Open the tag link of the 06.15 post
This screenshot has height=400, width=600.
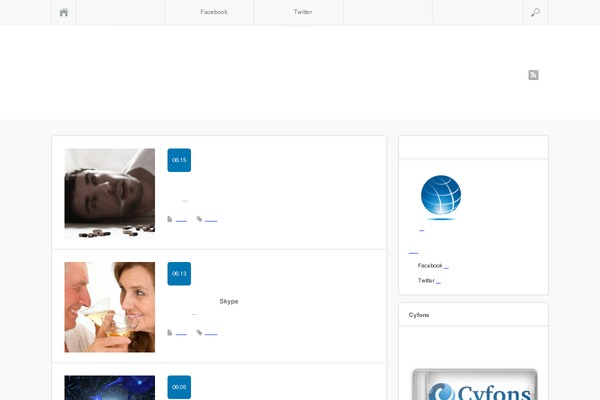[x=211, y=220]
